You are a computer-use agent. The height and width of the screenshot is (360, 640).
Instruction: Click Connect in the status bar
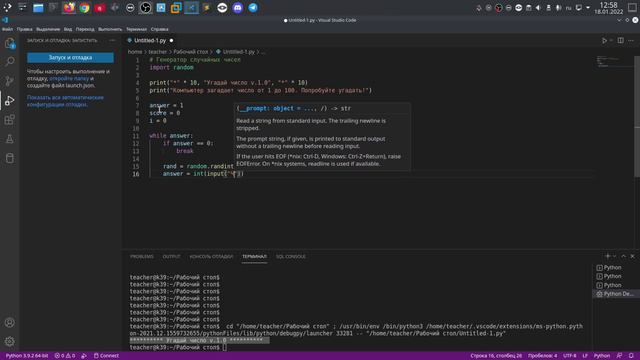pos(106,356)
